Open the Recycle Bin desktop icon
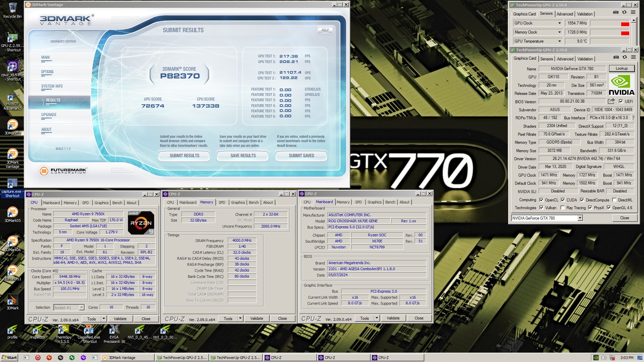Viewport: 644px width, 362px height. click(12, 10)
